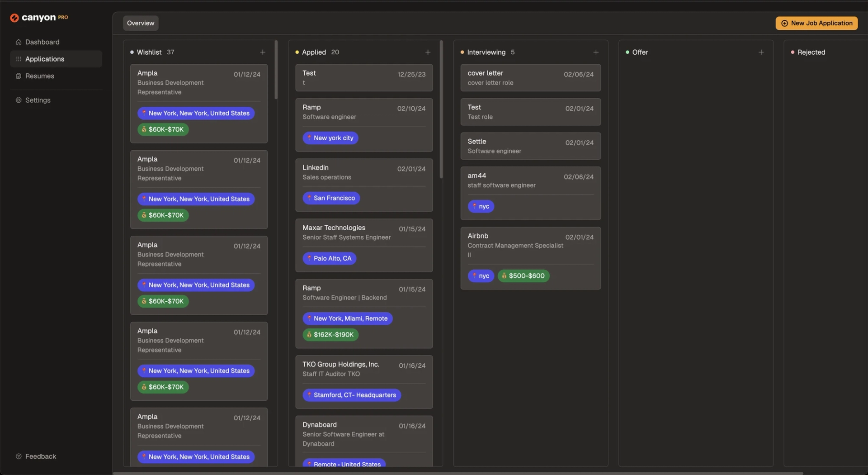Click the Rejected column title

click(811, 52)
